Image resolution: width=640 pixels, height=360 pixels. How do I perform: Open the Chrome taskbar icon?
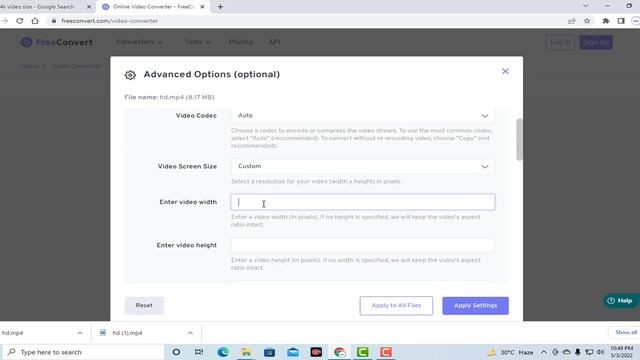pos(339,352)
